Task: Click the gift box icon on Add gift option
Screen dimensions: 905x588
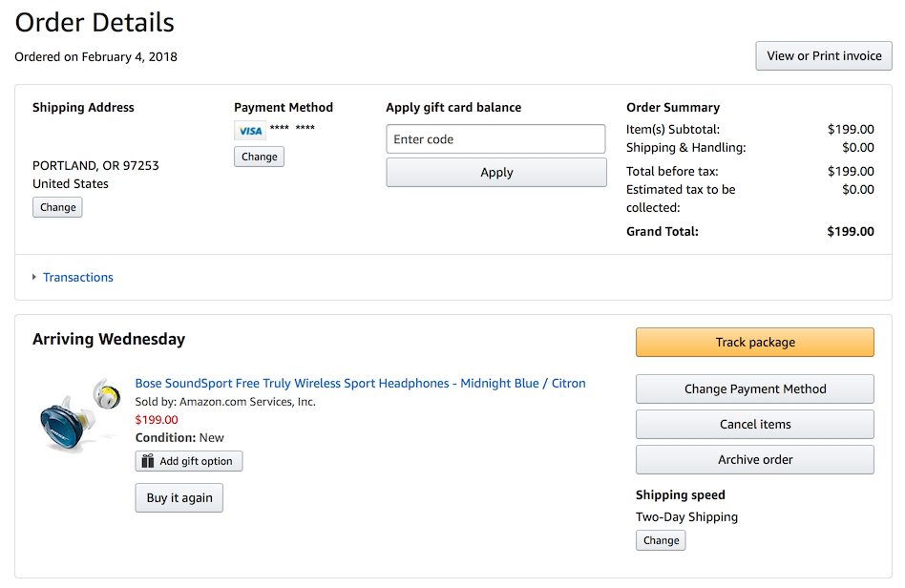Action: [x=148, y=460]
